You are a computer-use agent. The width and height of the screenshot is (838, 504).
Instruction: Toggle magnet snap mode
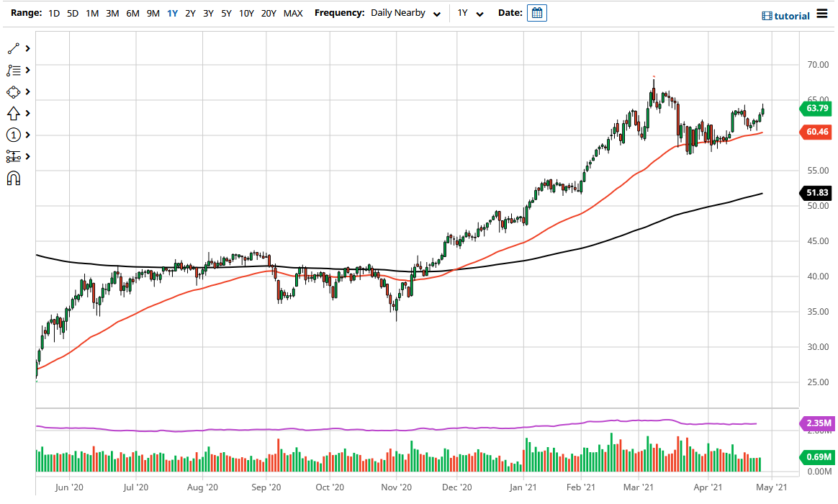click(14, 178)
